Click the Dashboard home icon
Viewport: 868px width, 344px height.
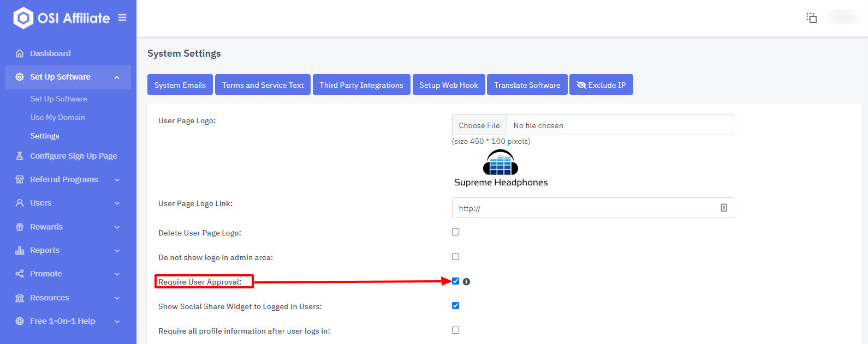[20, 53]
